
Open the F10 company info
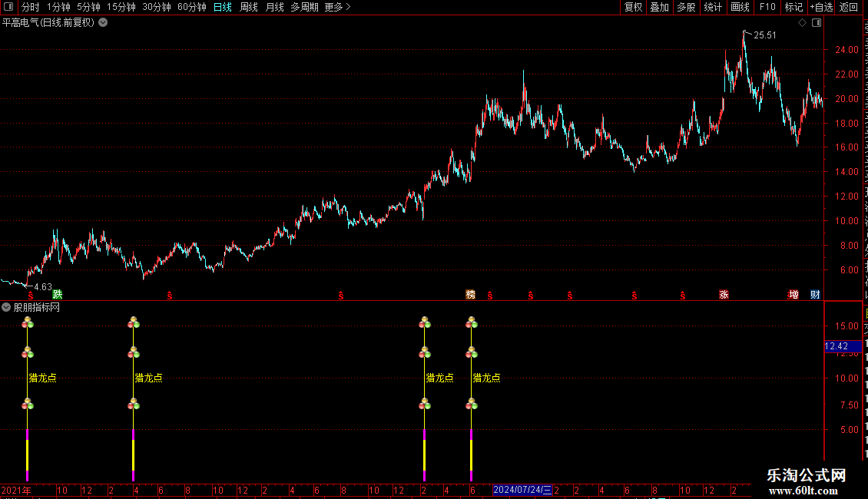pyautogui.click(x=767, y=7)
